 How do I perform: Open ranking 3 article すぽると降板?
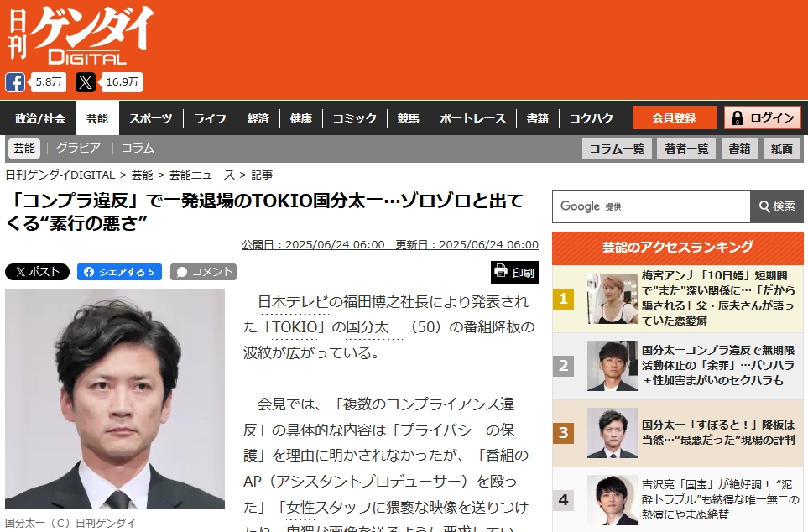pos(718,432)
